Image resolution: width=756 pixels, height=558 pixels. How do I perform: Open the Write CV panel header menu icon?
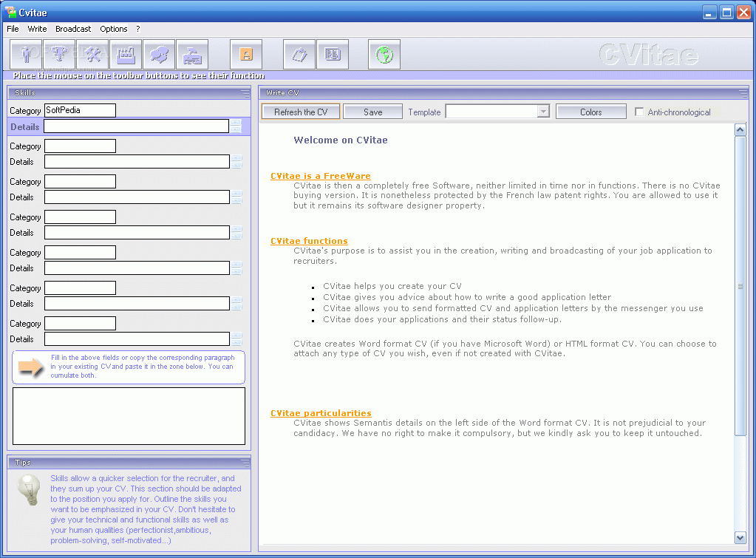point(743,92)
